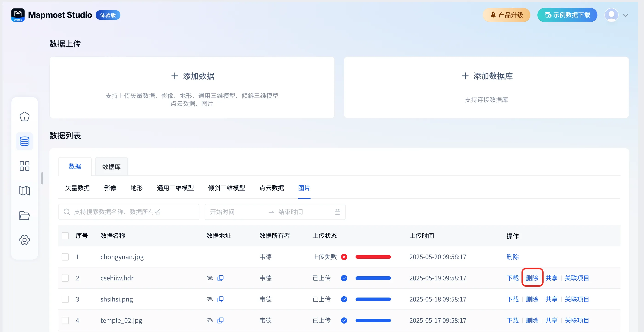The image size is (644, 332).
Task: Toggle the select-all header checkbox
Action: pos(65,236)
